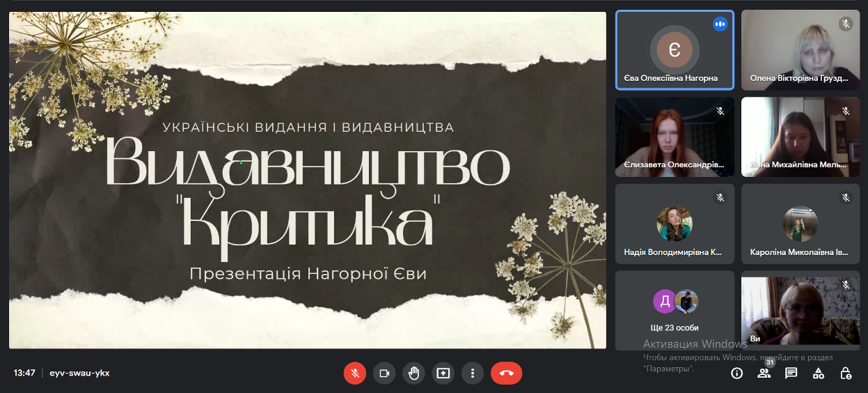Click the Є avatar circle

674,49
